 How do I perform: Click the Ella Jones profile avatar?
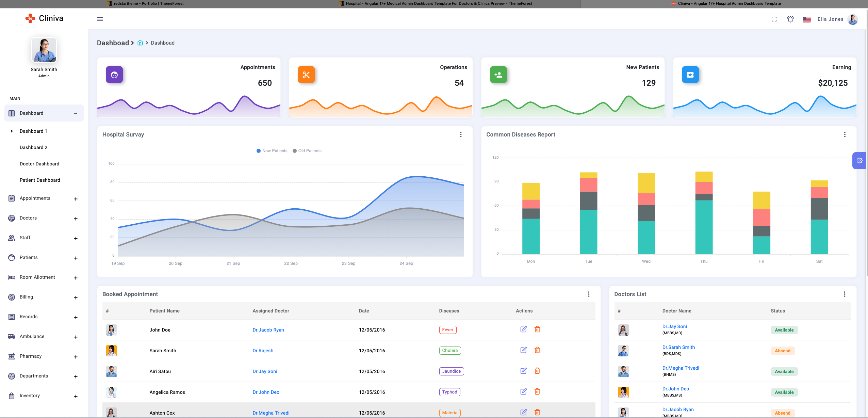pyautogui.click(x=853, y=19)
